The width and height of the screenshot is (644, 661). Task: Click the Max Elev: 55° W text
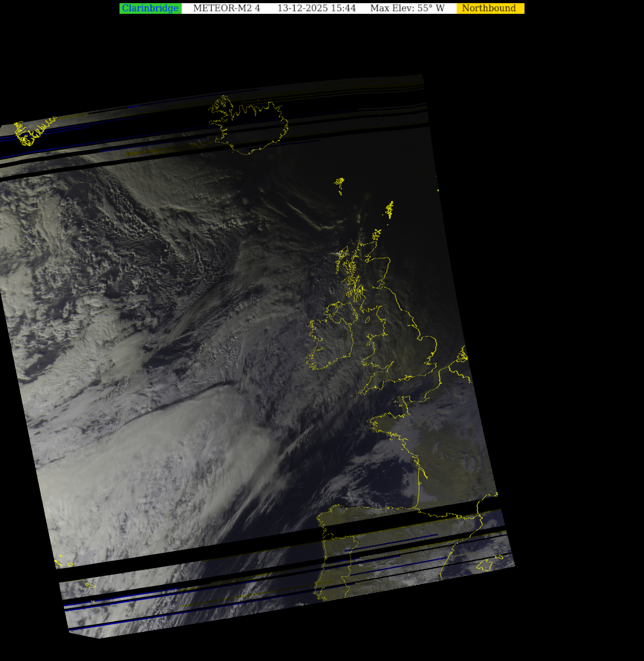[x=407, y=8]
